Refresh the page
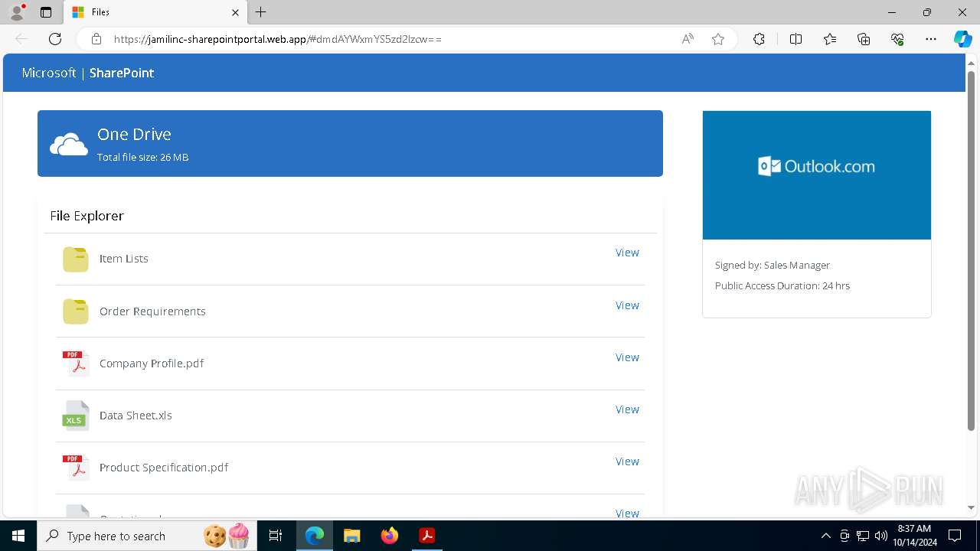980x551 pixels. [55, 39]
